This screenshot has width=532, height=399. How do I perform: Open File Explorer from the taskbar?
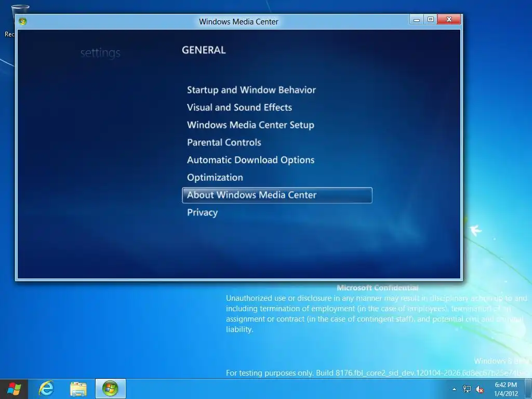pyautogui.click(x=78, y=389)
